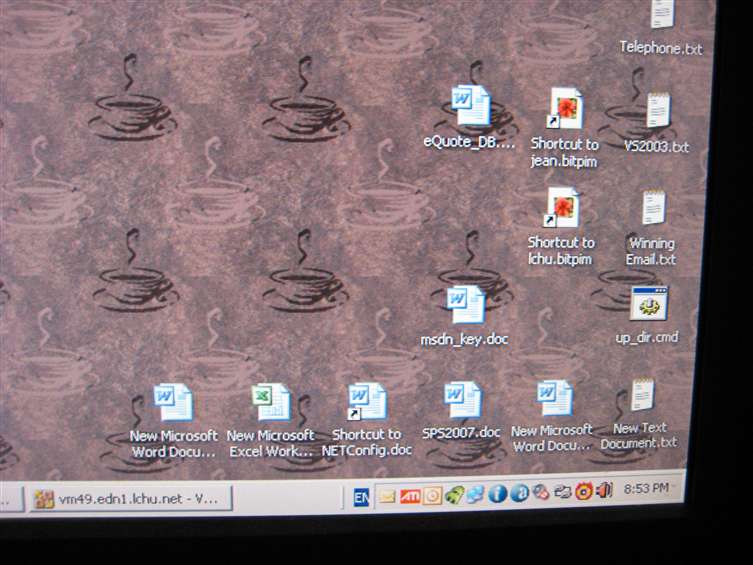The height and width of the screenshot is (565, 753).
Task: Click the red-yellow round tray icon
Action: point(583,491)
